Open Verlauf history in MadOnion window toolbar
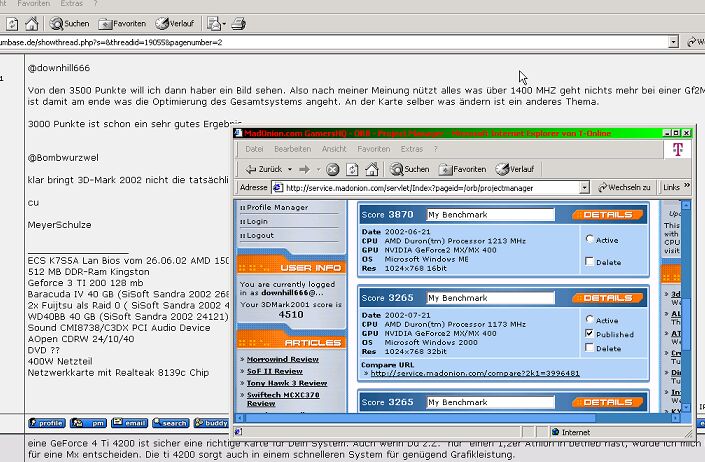The height and width of the screenshot is (462, 705). tap(514, 169)
